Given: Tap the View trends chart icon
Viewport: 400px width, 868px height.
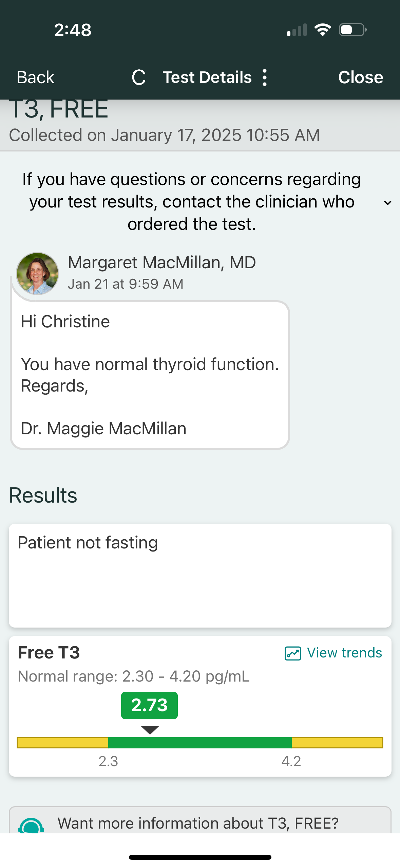Looking at the screenshot, I should tap(292, 653).
